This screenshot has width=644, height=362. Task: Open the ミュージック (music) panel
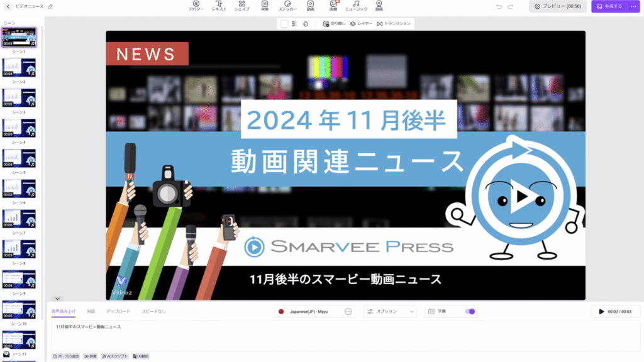356,8
